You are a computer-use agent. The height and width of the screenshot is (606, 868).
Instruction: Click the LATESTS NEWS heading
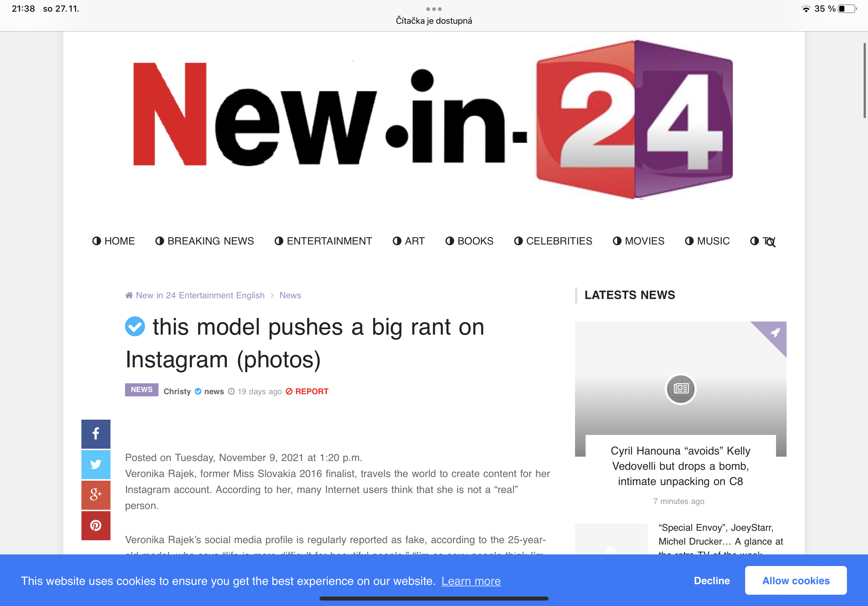tap(630, 295)
